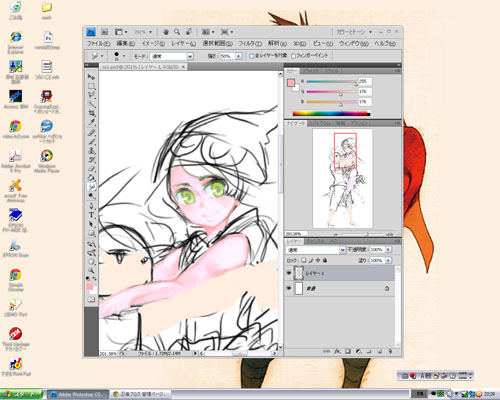The height and width of the screenshot is (400, 500).
Task: Click Hand tool in application bar
Action: point(166,32)
